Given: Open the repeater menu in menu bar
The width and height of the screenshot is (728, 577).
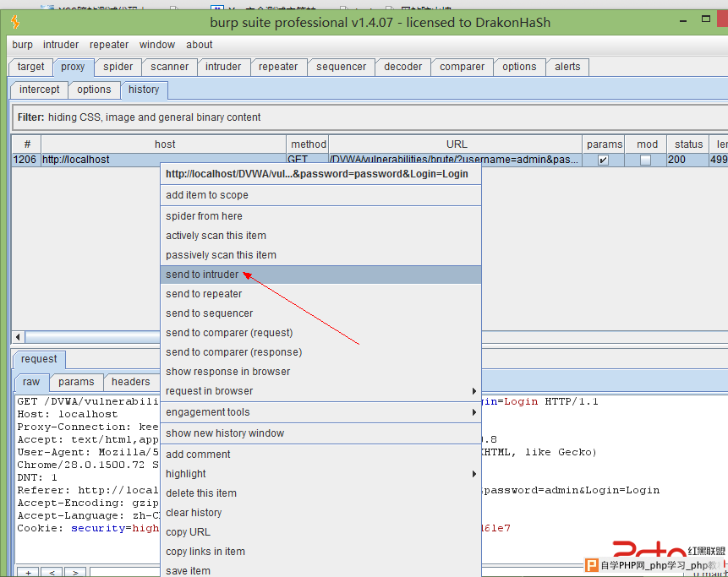Looking at the screenshot, I should (x=109, y=45).
